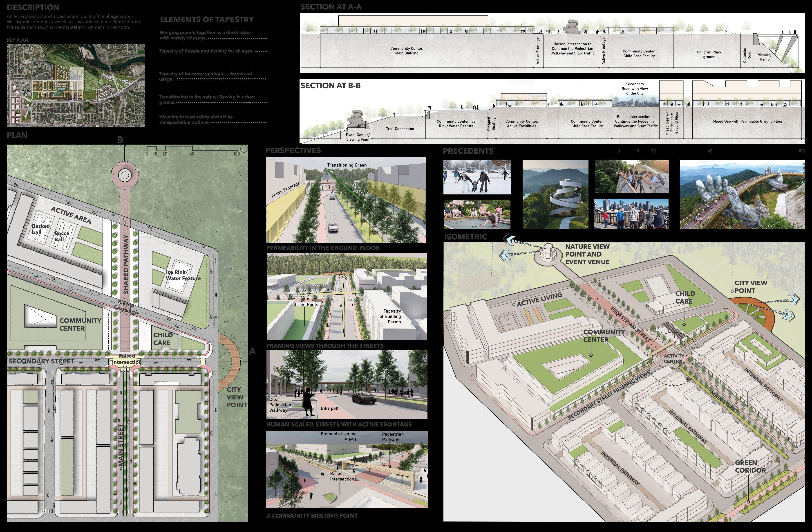
Task: Open the golden hands bridge precedent photo
Action: [x=742, y=194]
